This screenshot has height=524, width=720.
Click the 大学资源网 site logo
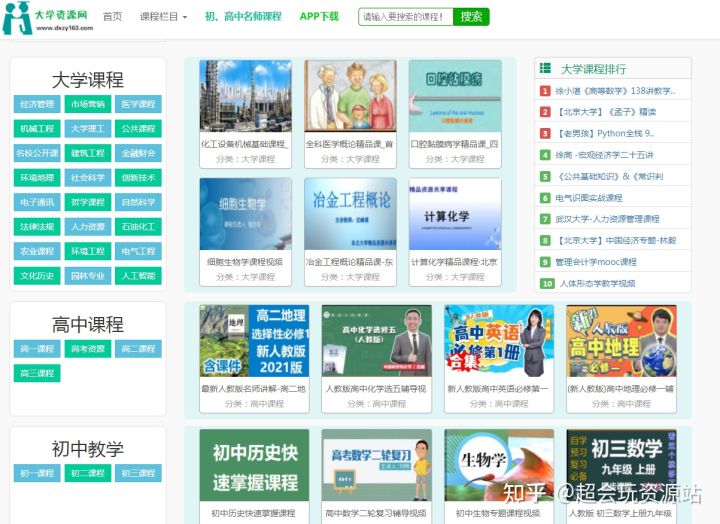[x=48, y=18]
